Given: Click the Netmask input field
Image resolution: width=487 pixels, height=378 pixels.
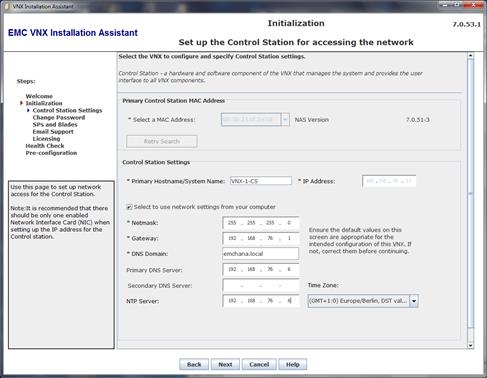Looking at the screenshot, I should click(261, 223).
